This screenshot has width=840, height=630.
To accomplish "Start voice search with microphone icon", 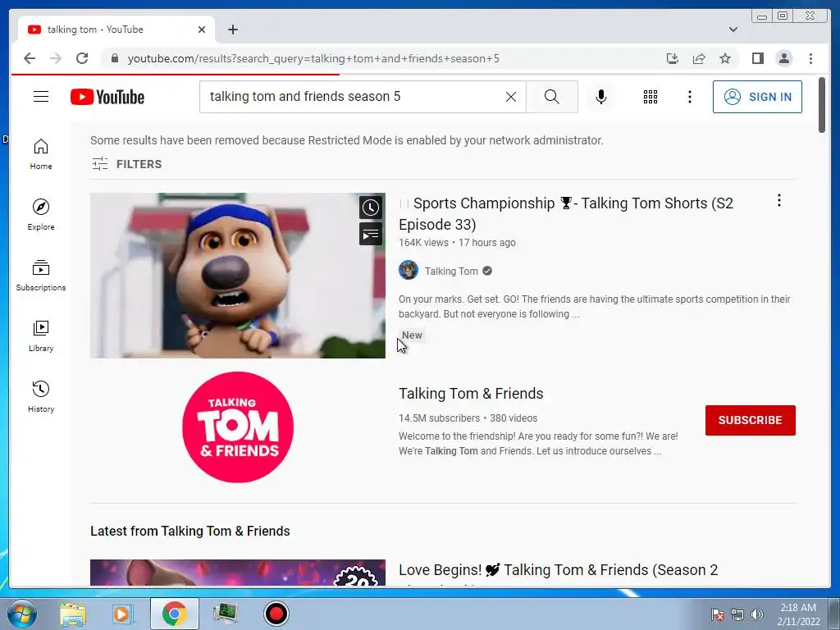I will pyautogui.click(x=601, y=97).
